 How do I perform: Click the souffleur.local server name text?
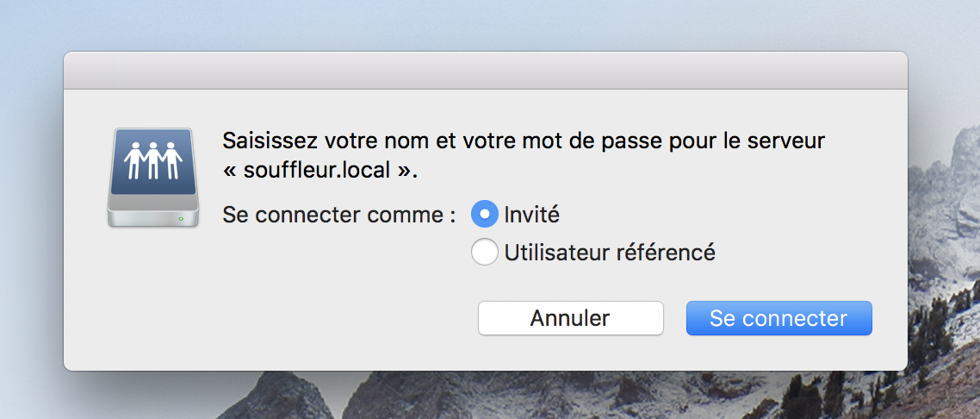(x=319, y=170)
